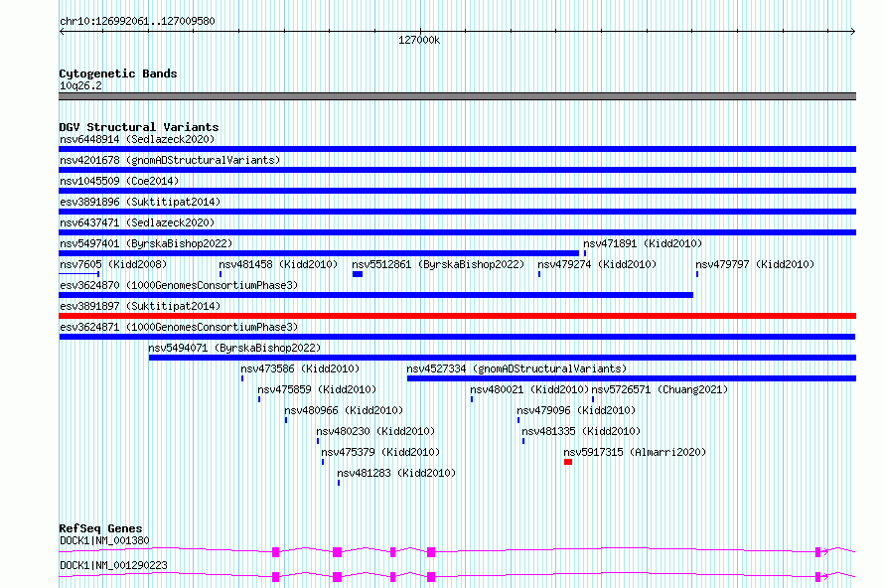Click the chr10:126992061..127009580 coordinates label
The width and height of the screenshot is (884, 588).
tap(137, 21)
